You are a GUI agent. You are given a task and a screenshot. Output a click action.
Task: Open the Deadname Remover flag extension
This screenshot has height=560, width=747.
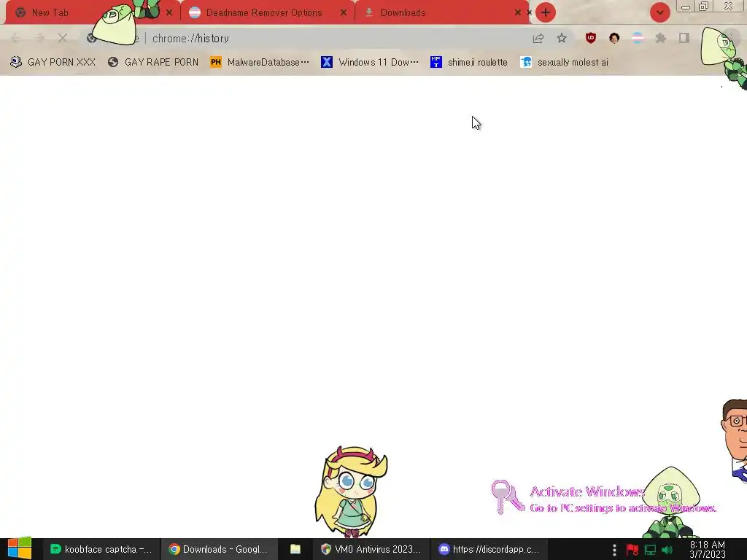pyautogui.click(x=638, y=38)
